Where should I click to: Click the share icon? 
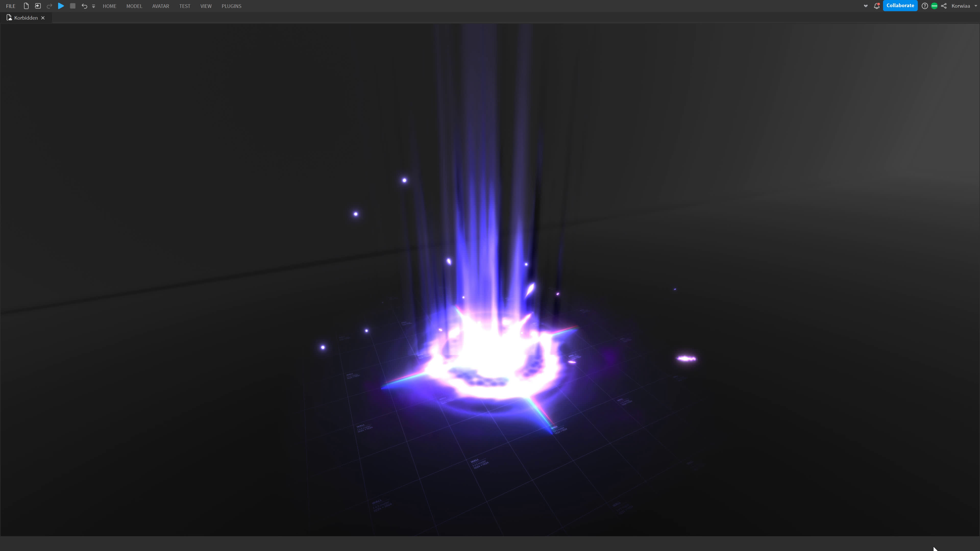click(x=944, y=6)
